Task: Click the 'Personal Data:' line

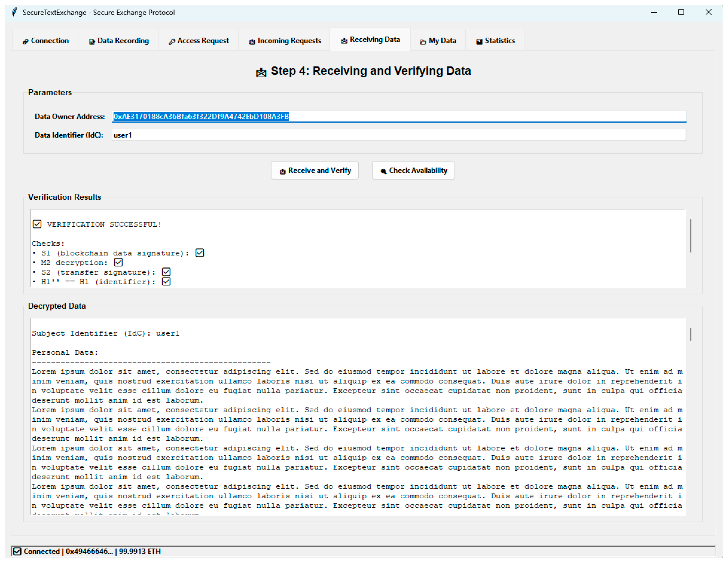Action: (65, 352)
